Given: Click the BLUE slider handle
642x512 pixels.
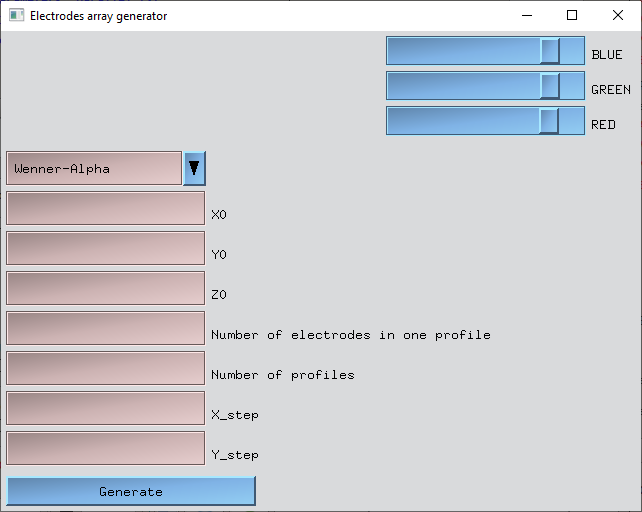Looking at the screenshot, I should click(x=550, y=51).
